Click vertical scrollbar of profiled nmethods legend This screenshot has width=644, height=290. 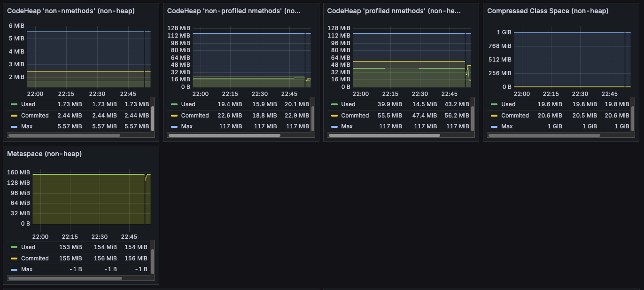473,118
